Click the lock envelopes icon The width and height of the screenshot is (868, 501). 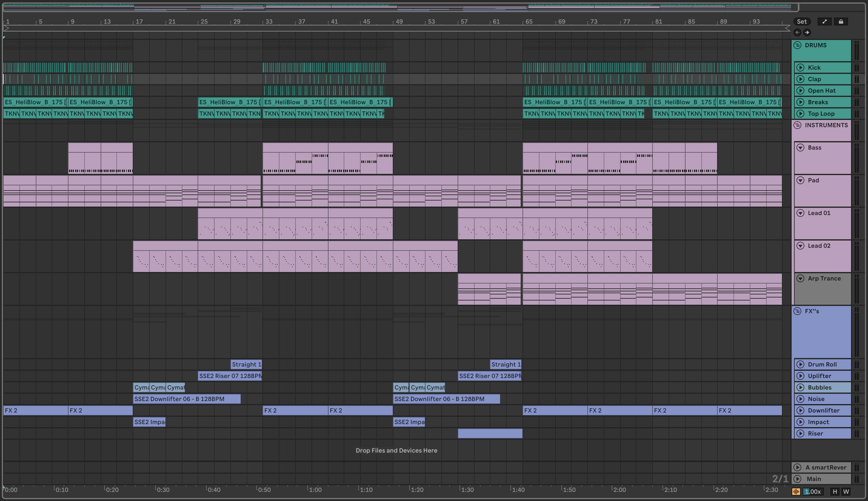point(841,22)
